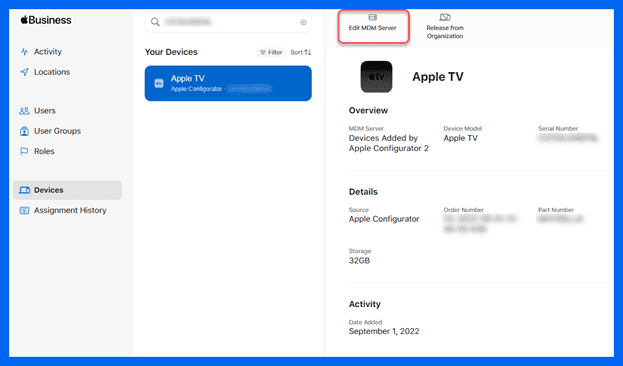
Task: Focus the device search field
Action: click(228, 22)
